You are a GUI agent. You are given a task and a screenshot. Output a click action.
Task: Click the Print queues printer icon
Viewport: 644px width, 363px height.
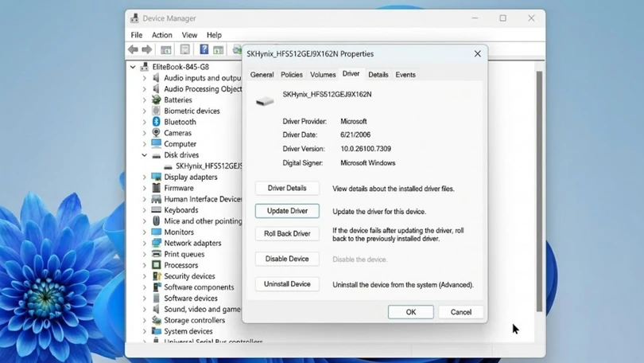156,254
